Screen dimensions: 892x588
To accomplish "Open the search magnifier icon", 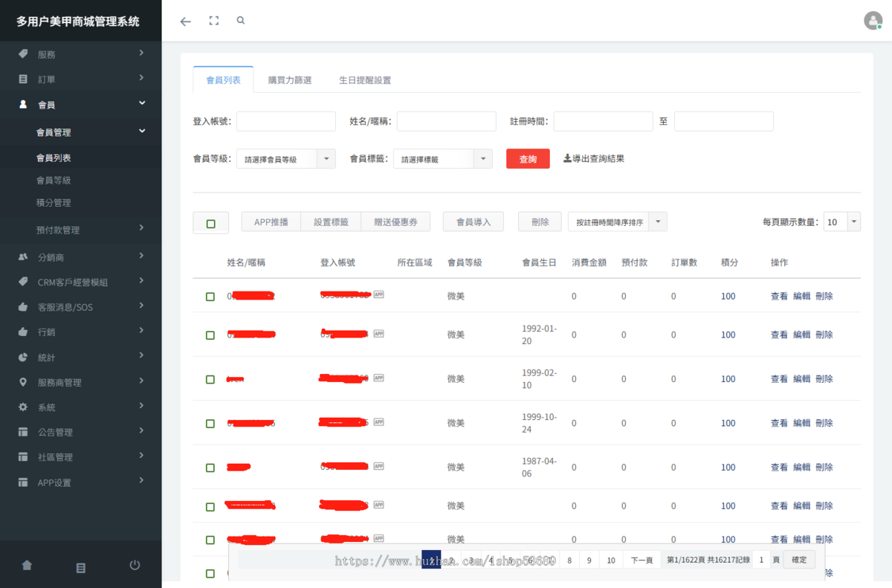I will pos(241,21).
